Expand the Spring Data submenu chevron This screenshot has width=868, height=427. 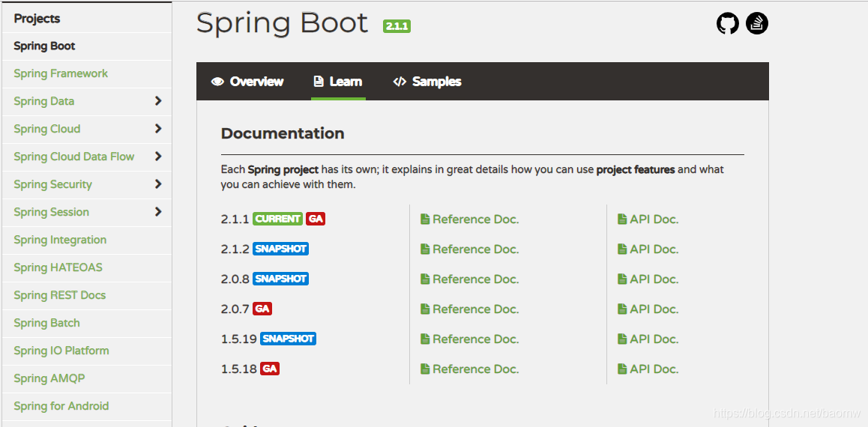click(x=158, y=100)
